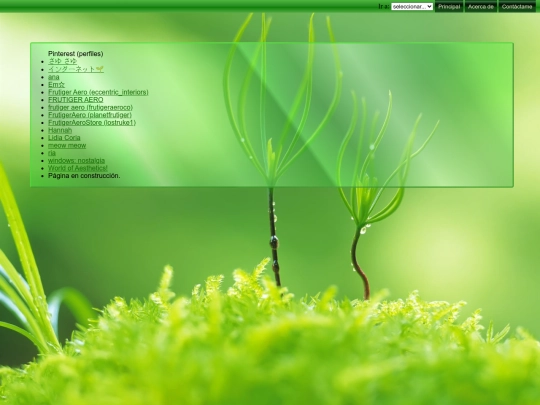Open the uppercase FRUTIGER AERO link

pyautogui.click(x=75, y=100)
